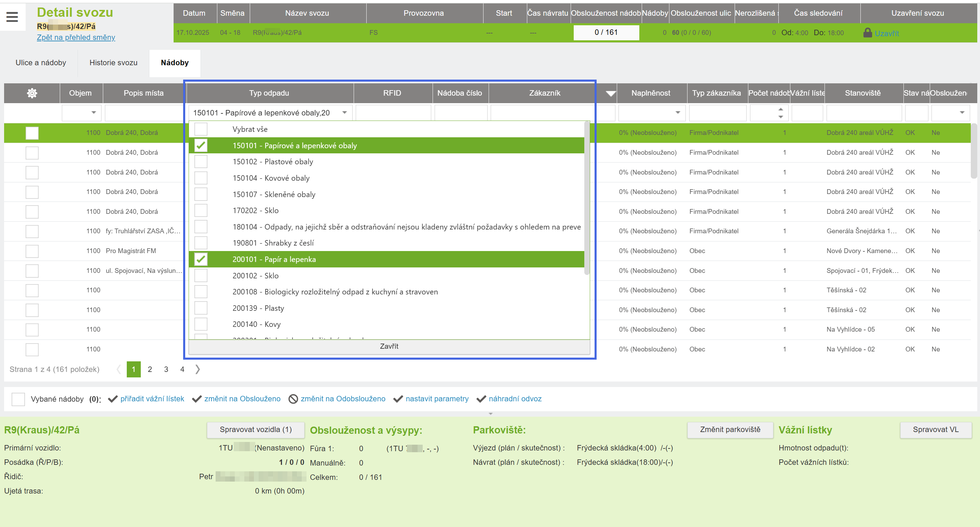Click the gear settings icon in table header
Screen dimensions: 980x527
[x=32, y=93]
